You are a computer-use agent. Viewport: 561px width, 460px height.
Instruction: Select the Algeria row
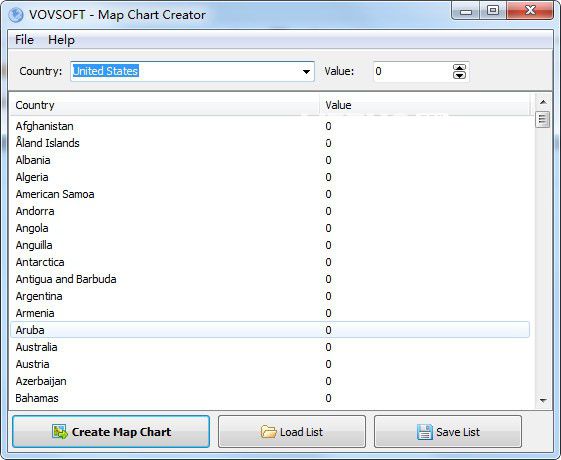point(270,177)
